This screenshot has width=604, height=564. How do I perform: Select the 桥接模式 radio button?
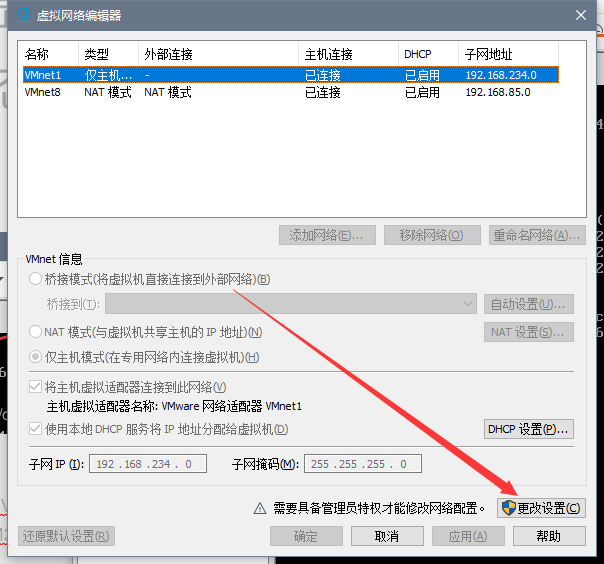pyautogui.click(x=35, y=279)
